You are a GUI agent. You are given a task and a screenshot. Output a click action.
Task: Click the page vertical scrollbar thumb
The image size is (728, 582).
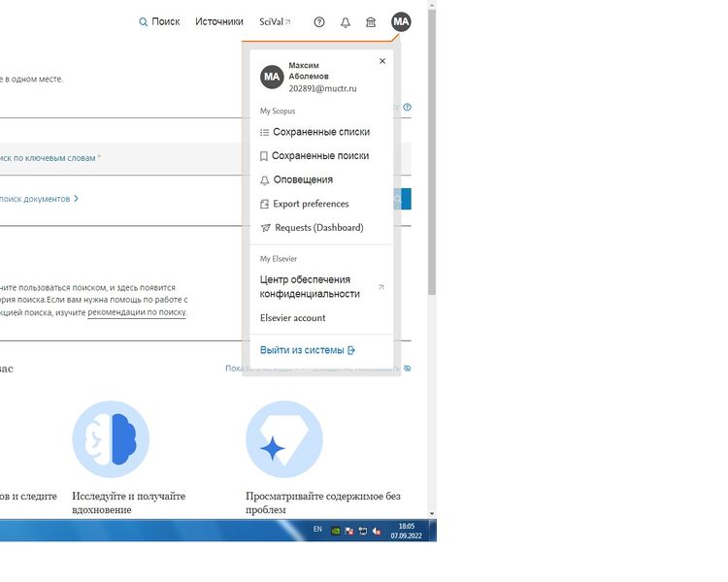(x=432, y=152)
